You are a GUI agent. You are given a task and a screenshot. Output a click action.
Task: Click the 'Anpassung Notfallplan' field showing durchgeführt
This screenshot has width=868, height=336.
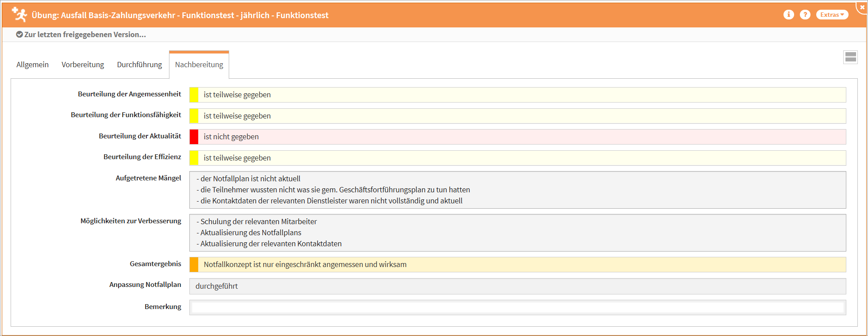(x=518, y=286)
